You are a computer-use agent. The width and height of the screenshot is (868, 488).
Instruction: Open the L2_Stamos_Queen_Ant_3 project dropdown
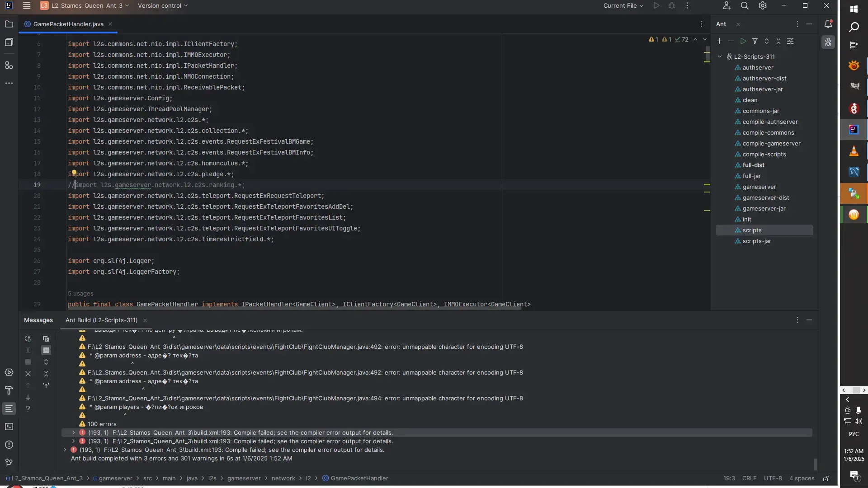85,5
